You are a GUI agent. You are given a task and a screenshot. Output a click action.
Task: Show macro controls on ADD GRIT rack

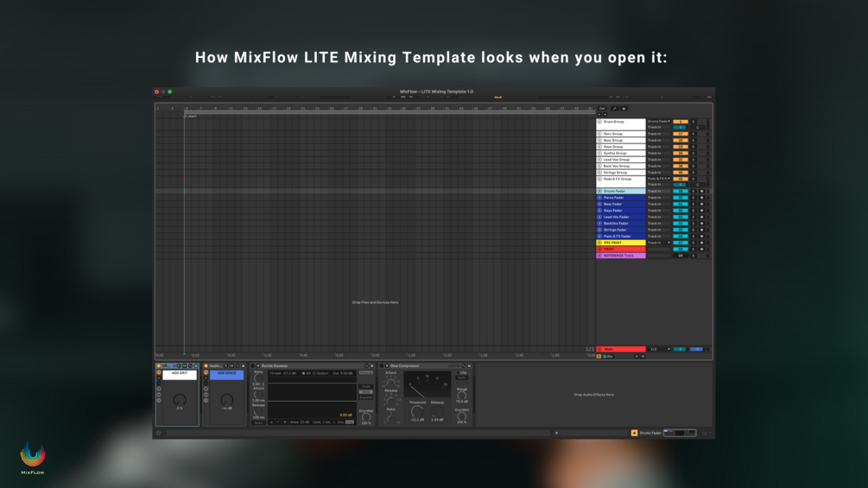[159, 372]
